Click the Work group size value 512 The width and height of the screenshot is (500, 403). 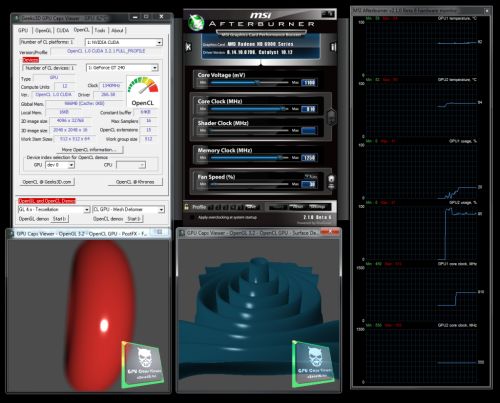pos(148,139)
